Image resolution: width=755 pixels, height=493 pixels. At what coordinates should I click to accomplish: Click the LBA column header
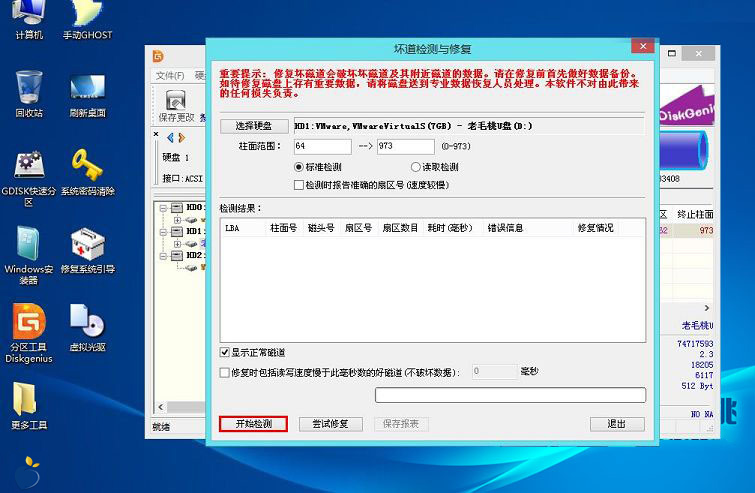click(243, 228)
